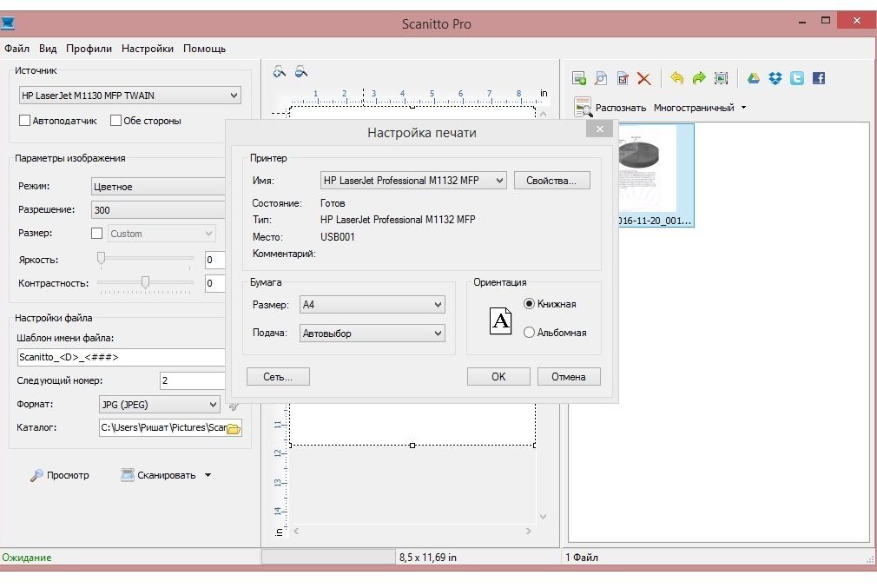Open the Помощь menu
The height and width of the screenshot is (588, 877).
coord(204,49)
